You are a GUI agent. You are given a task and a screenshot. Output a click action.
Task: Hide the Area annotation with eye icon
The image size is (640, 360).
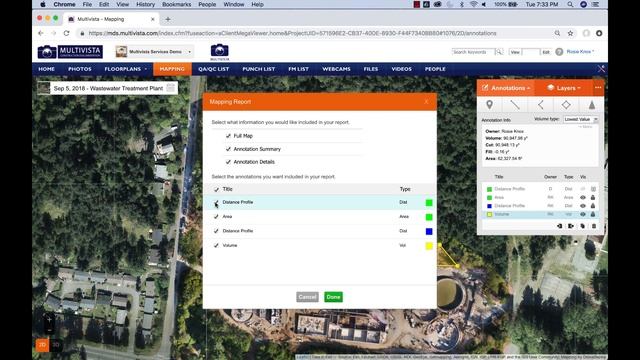point(583,198)
